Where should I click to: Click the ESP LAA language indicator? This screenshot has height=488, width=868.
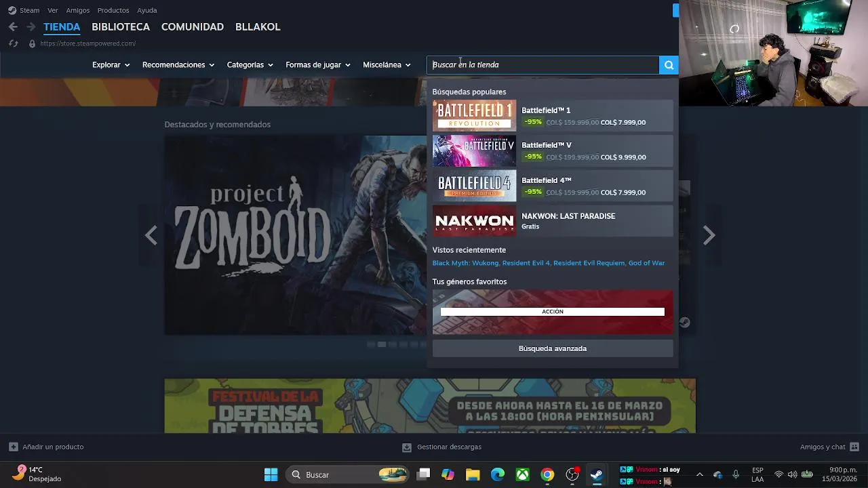(757, 474)
